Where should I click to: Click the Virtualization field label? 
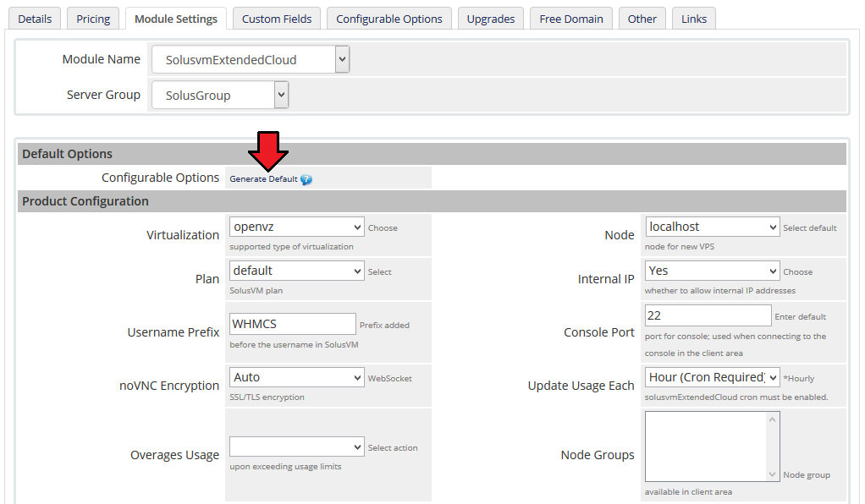point(183,235)
